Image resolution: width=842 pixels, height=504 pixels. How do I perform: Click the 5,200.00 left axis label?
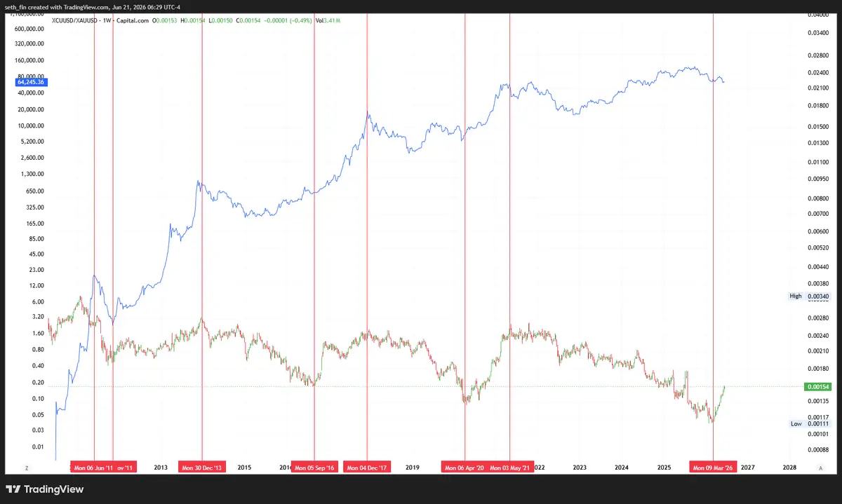pyautogui.click(x=34, y=142)
